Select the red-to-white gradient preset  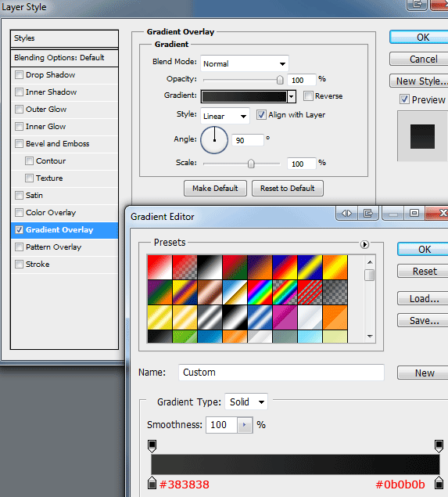[159, 267]
